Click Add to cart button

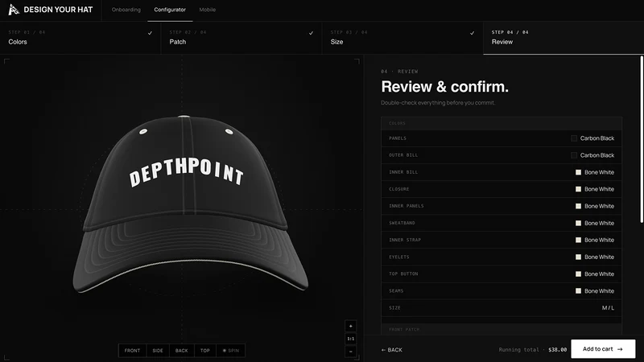[x=603, y=349]
